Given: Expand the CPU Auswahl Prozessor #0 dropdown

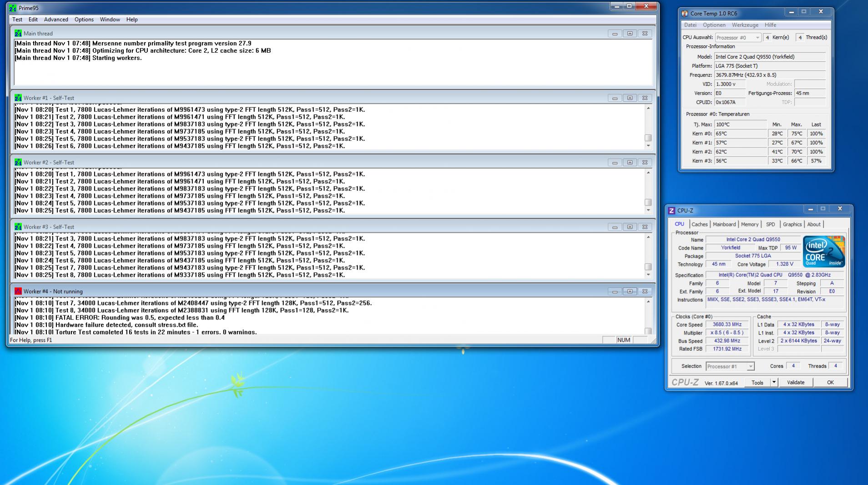Looking at the screenshot, I should (x=757, y=38).
